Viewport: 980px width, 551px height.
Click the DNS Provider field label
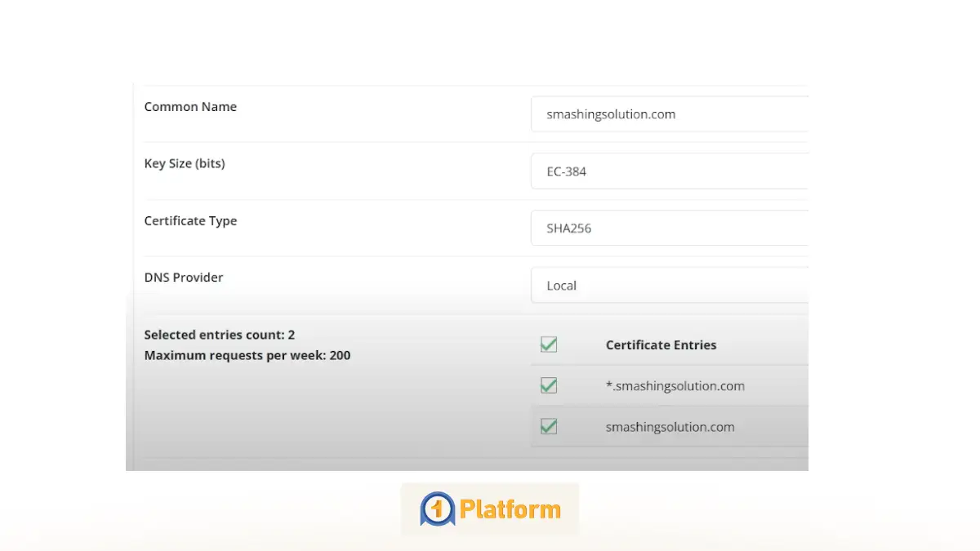coord(184,277)
